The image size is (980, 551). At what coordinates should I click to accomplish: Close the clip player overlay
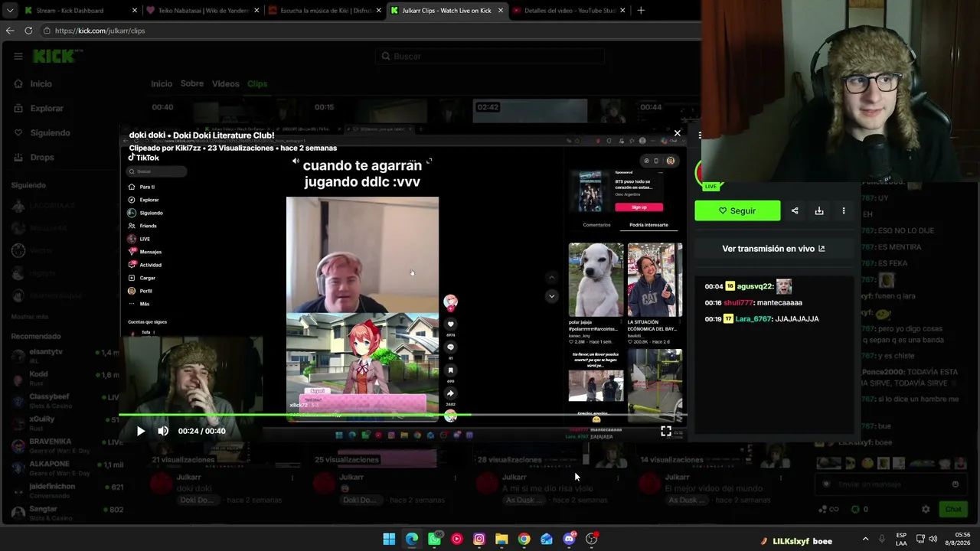(x=677, y=133)
